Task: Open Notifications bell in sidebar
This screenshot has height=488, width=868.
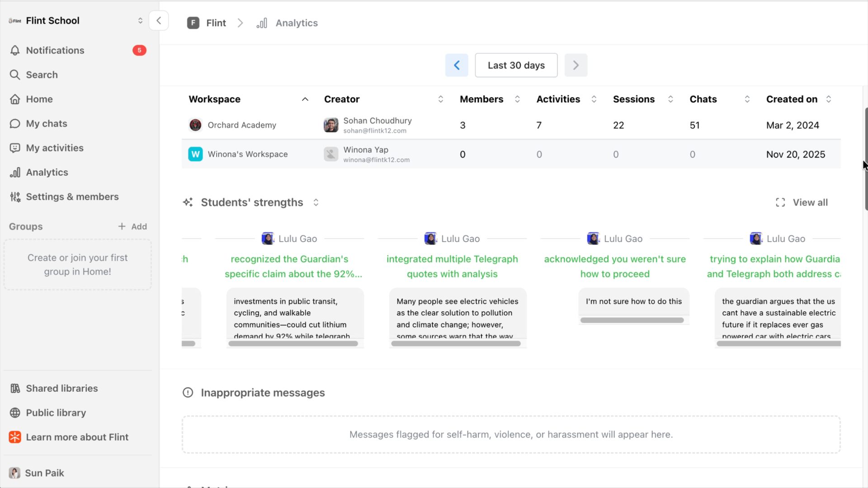Action: 15,51
